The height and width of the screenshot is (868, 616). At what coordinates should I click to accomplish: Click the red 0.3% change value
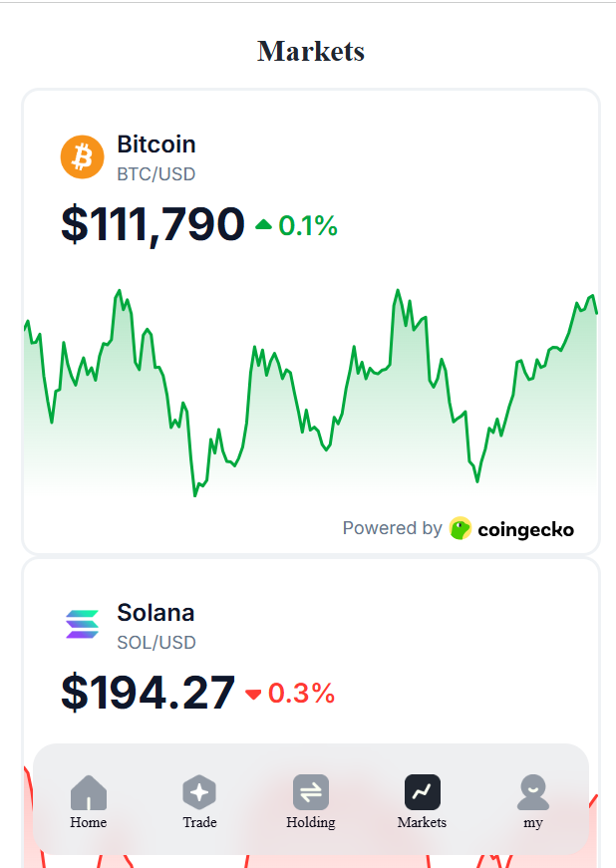(301, 694)
